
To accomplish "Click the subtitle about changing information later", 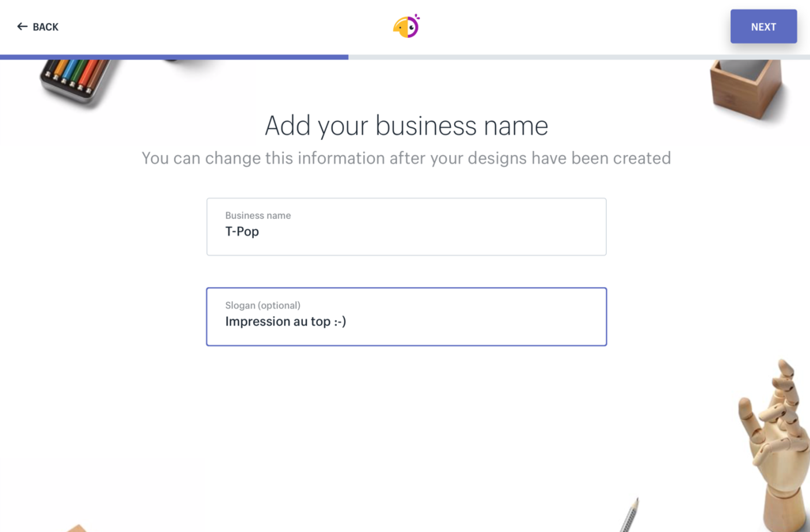I will coord(406,158).
